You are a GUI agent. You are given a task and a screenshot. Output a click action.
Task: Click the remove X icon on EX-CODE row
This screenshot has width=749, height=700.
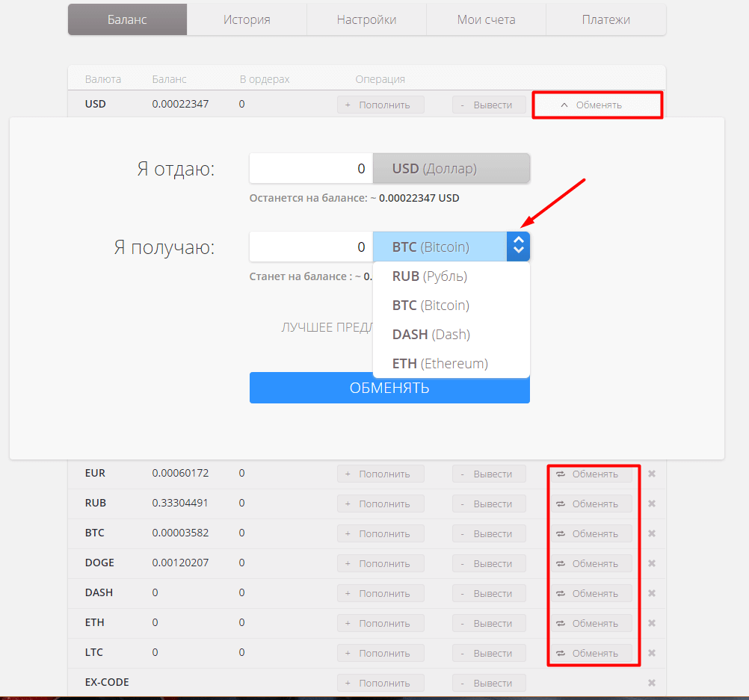[651, 682]
